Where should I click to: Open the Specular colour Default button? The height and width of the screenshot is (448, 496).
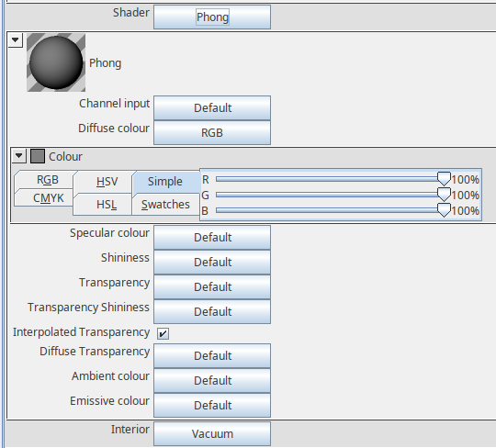tap(212, 238)
